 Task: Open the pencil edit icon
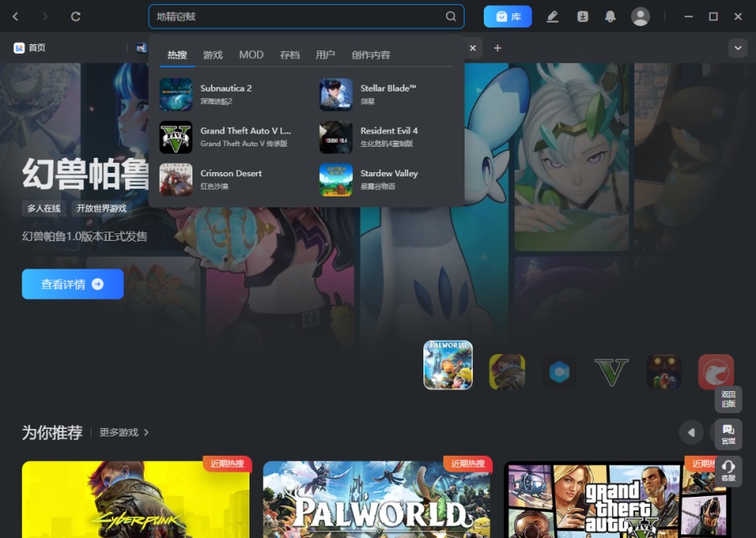pyautogui.click(x=552, y=17)
